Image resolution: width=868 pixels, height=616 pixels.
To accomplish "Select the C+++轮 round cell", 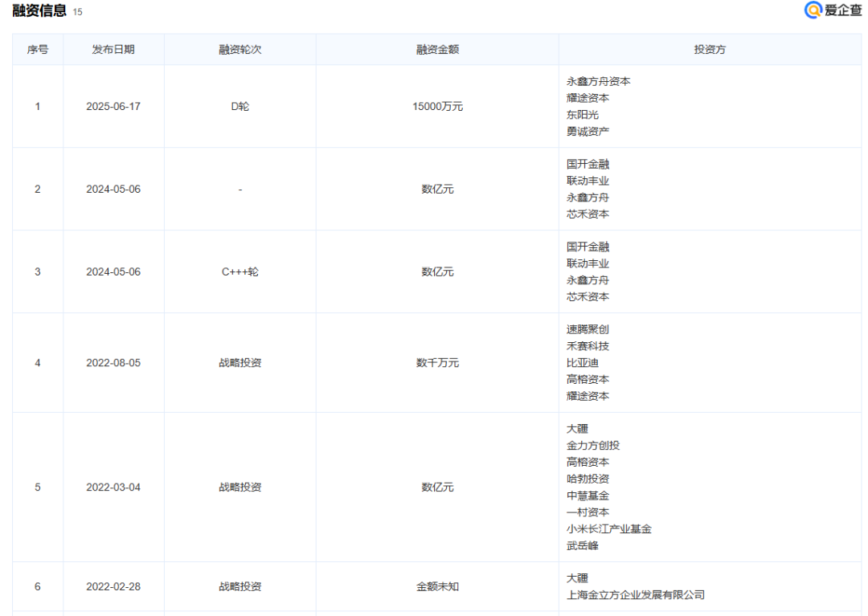I will point(240,271).
